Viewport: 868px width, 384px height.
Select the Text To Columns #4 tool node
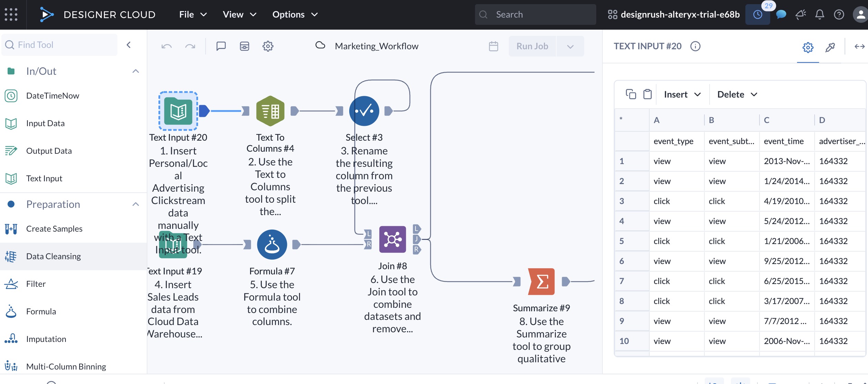coord(271,110)
